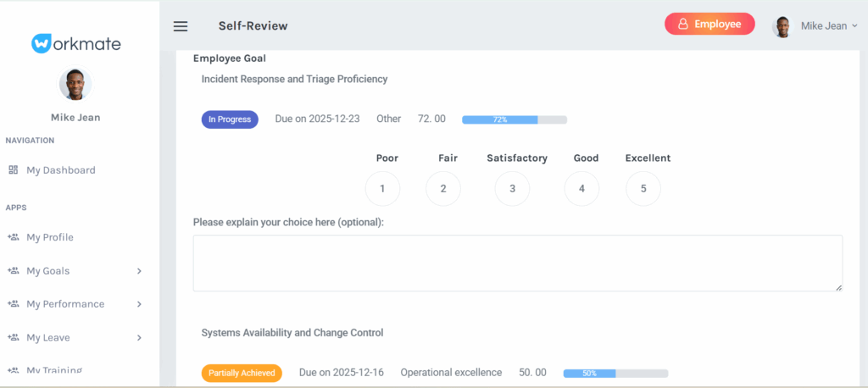Image resolution: width=868 pixels, height=388 pixels.
Task: Click the My Performance sidebar icon
Action: (x=14, y=304)
